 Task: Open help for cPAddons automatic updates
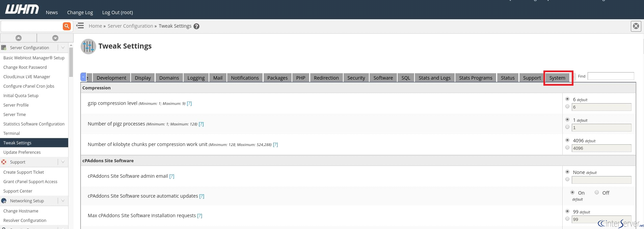(202, 196)
